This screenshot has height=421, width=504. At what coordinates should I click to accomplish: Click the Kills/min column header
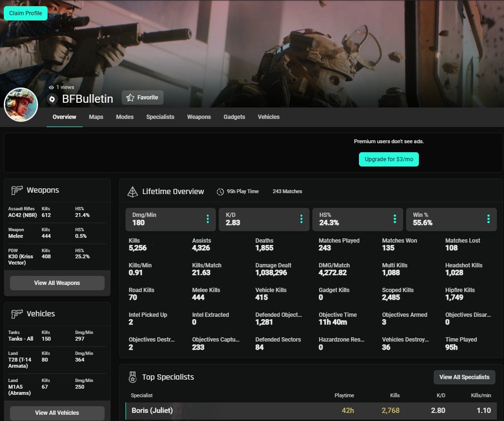(x=481, y=395)
